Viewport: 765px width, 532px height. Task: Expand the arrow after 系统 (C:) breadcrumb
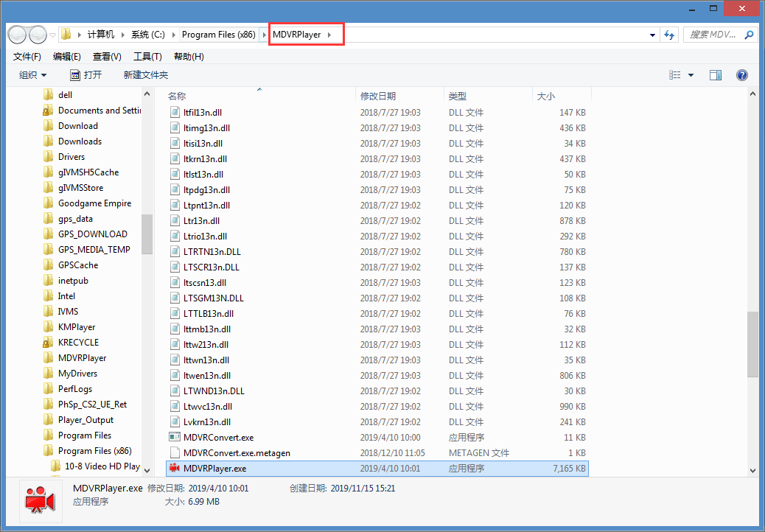tap(173, 35)
